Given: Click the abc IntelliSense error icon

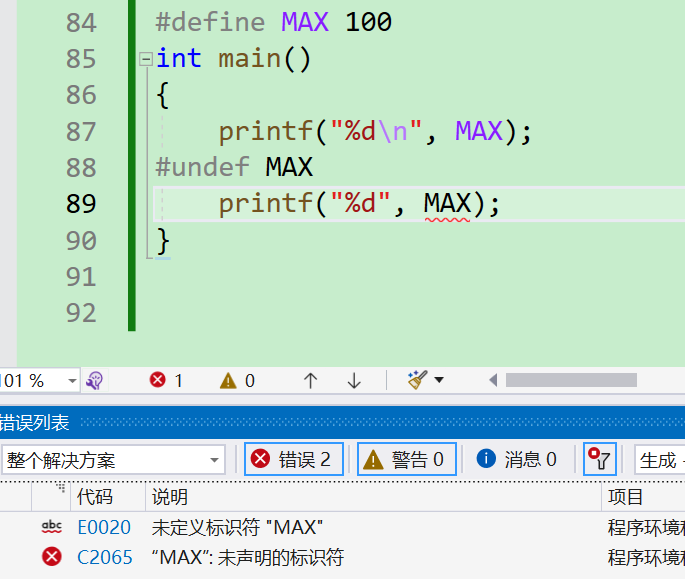Looking at the screenshot, I should (x=52, y=527).
